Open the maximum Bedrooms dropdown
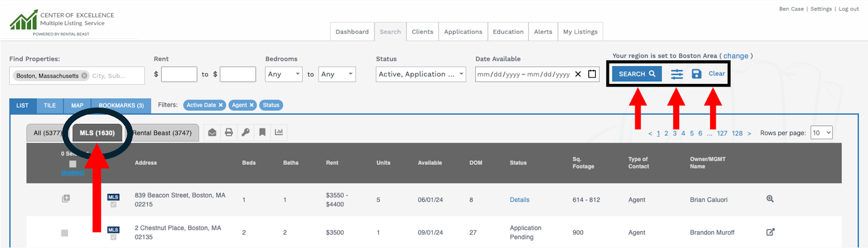 tap(337, 74)
